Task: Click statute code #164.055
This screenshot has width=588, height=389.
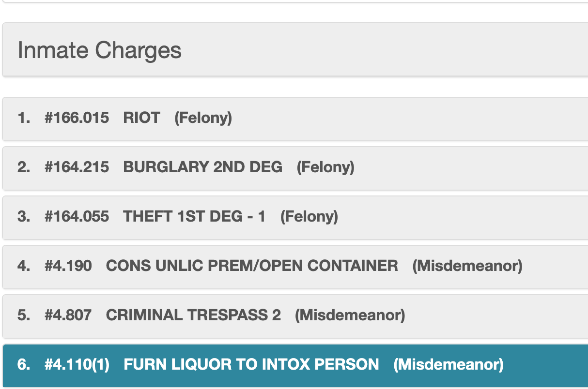Action: (77, 217)
